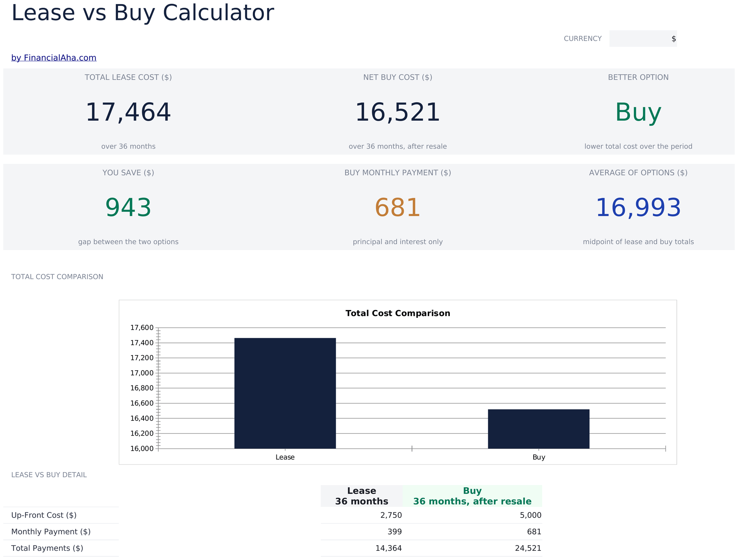Click 'lower total cost over the period' caption
Image resolution: width=738 pixels, height=560 pixels.
[638, 147]
